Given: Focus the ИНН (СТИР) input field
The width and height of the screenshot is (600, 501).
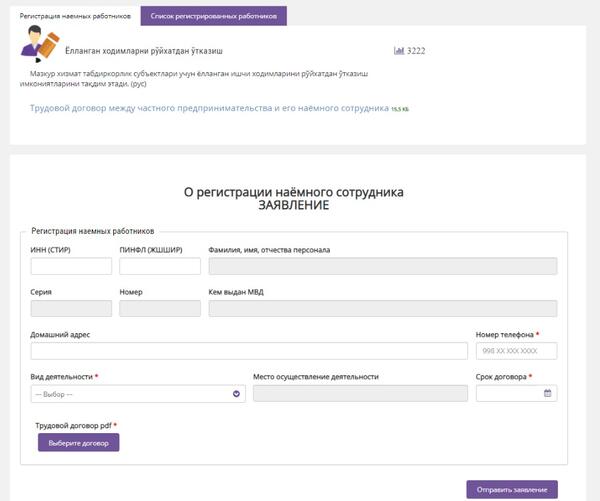Looking at the screenshot, I should 71,266.
